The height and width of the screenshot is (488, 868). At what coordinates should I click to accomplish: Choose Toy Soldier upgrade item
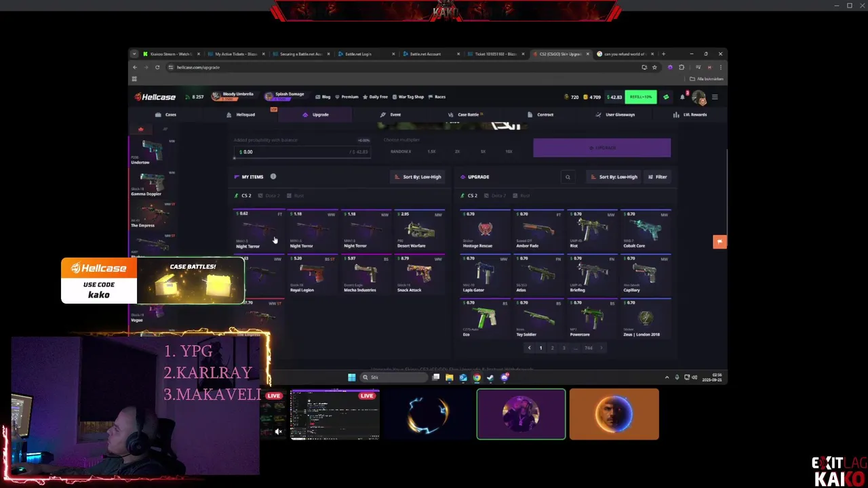point(539,319)
